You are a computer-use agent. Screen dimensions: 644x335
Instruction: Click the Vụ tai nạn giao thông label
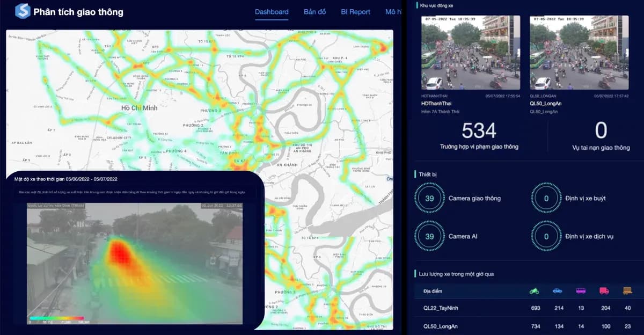tap(601, 148)
